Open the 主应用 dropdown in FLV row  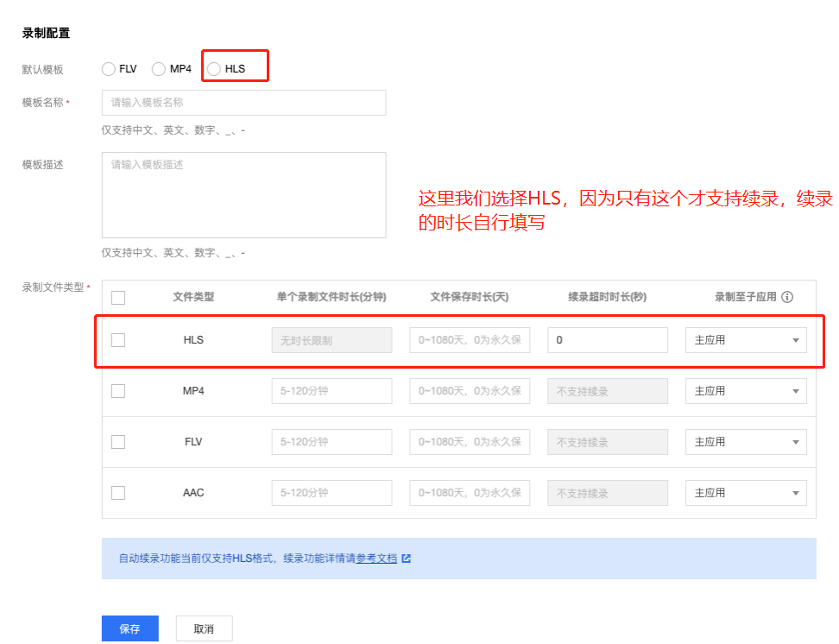(x=746, y=442)
